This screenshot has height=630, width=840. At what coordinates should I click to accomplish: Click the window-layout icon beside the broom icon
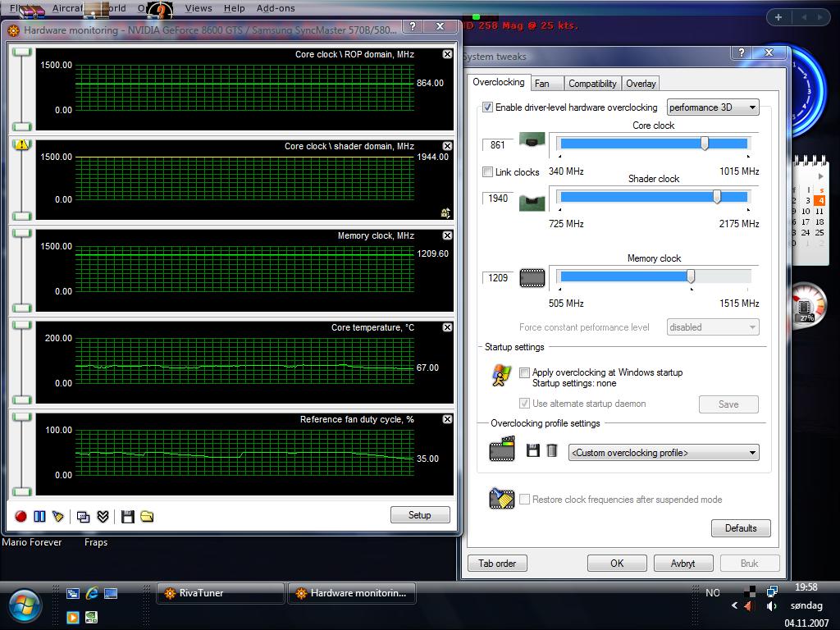click(83, 517)
